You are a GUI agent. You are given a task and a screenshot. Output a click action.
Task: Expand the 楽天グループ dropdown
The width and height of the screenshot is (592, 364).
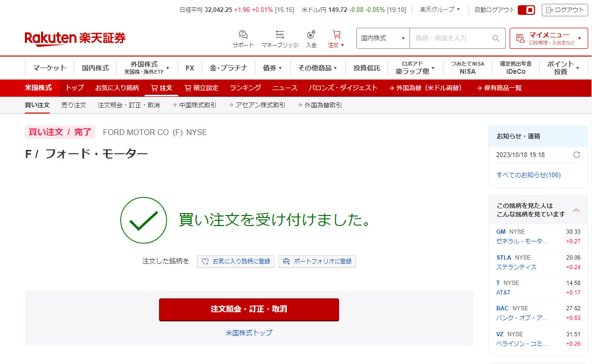point(440,10)
